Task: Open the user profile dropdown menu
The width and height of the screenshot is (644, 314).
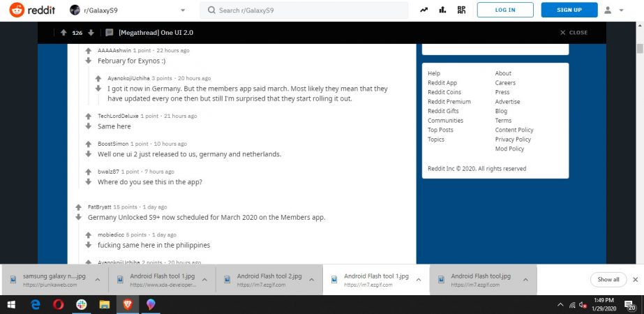Action: click(x=614, y=10)
